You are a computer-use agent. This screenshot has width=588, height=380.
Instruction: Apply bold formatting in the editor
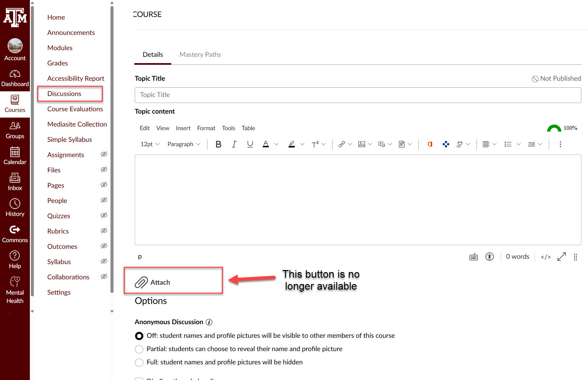click(x=218, y=144)
